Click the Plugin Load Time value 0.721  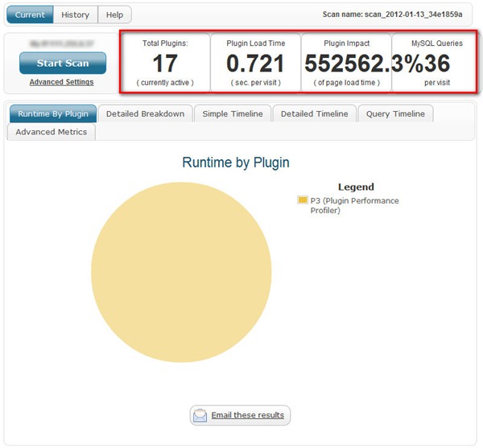tap(254, 64)
